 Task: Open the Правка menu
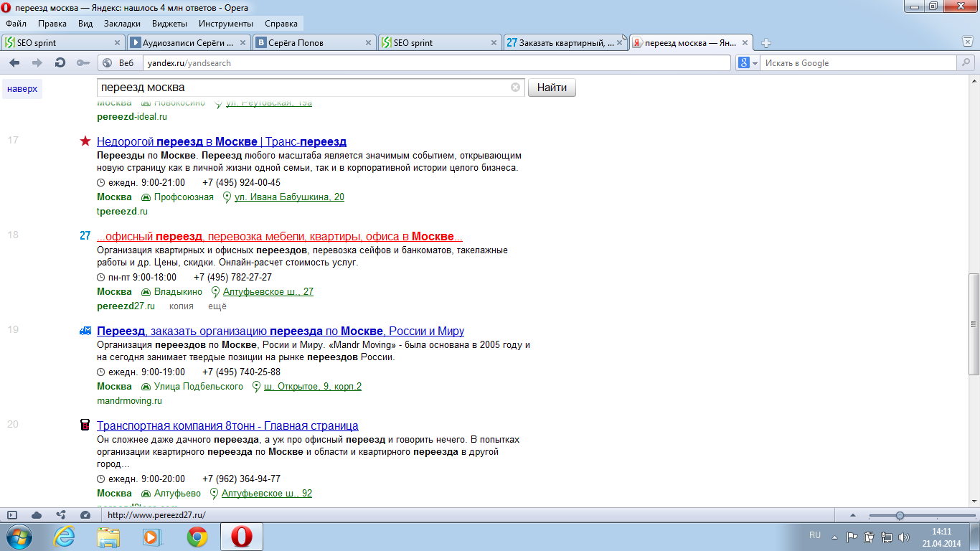click(52, 24)
